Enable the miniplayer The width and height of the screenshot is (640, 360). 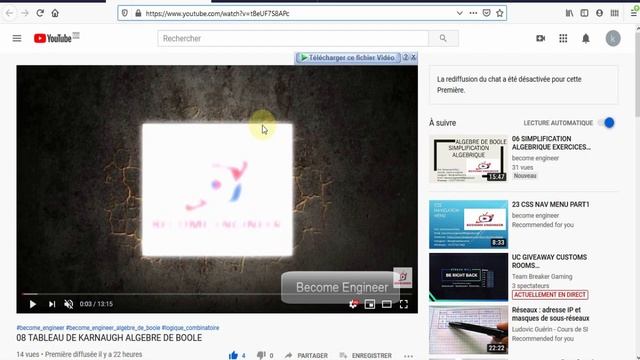(370, 304)
